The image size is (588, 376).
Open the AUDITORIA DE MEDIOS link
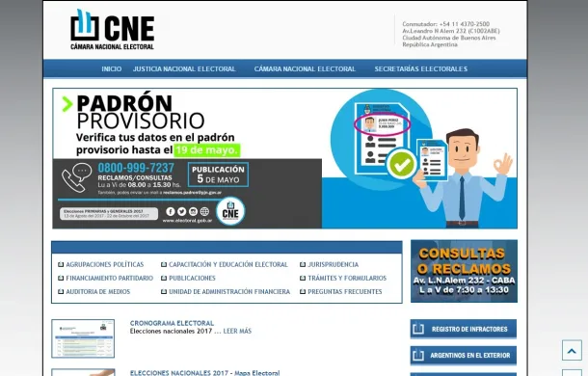(98, 291)
